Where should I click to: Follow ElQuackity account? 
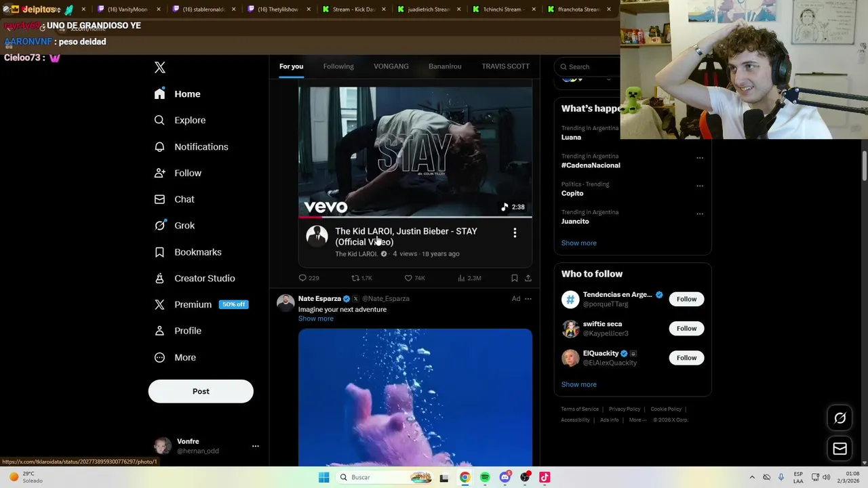tap(686, 358)
